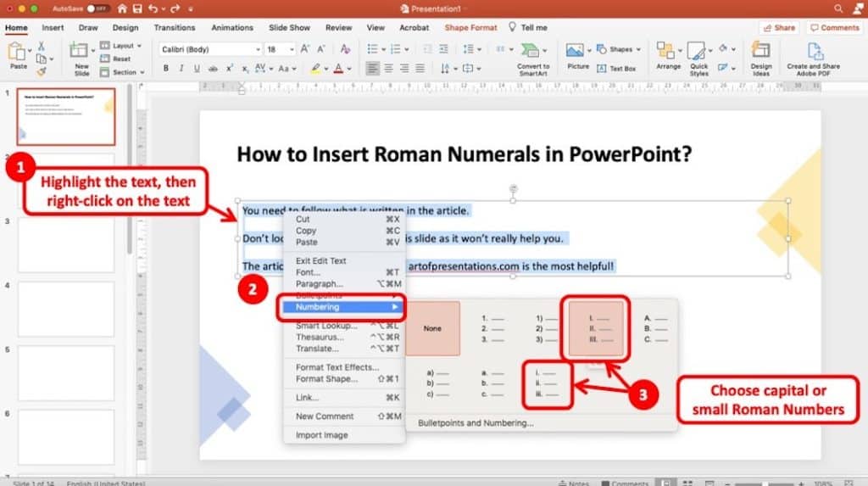
Task: Click Decrease Font Size icon
Action: [321, 49]
